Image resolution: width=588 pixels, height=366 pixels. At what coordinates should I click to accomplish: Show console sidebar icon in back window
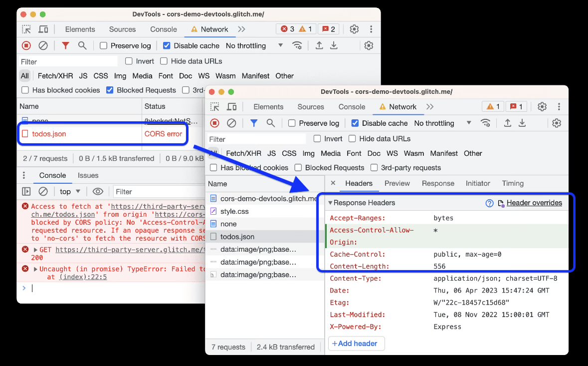coord(26,191)
